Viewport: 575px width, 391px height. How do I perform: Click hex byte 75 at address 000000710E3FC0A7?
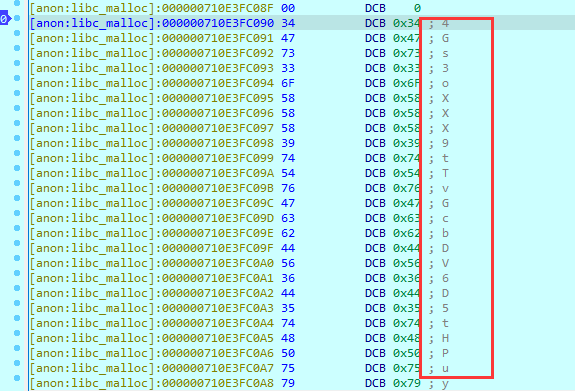(288, 368)
